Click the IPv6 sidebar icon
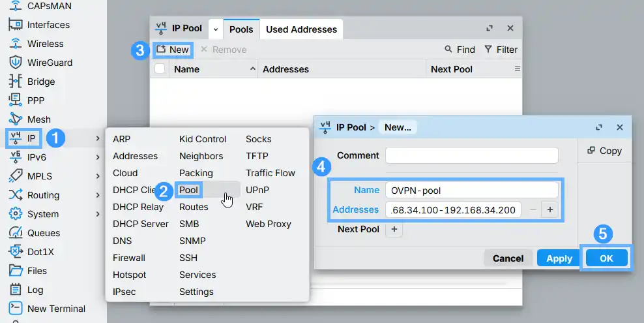The height and width of the screenshot is (323, 644). point(16,157)
